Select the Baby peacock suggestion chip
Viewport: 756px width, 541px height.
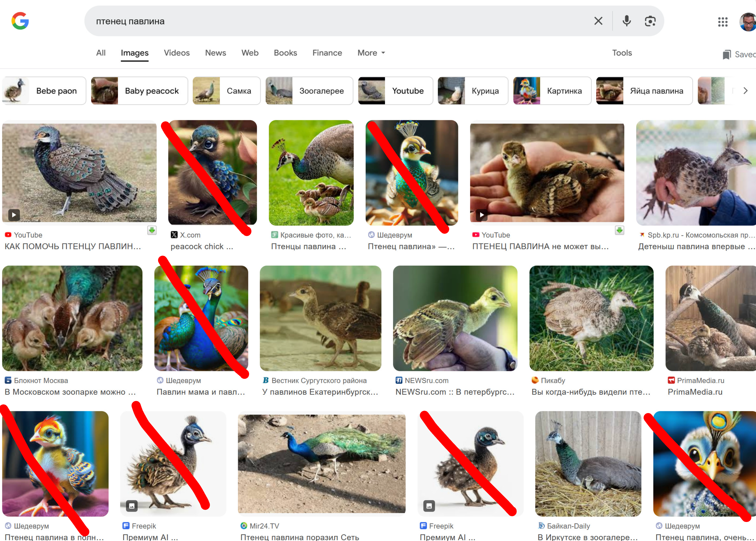140,91
